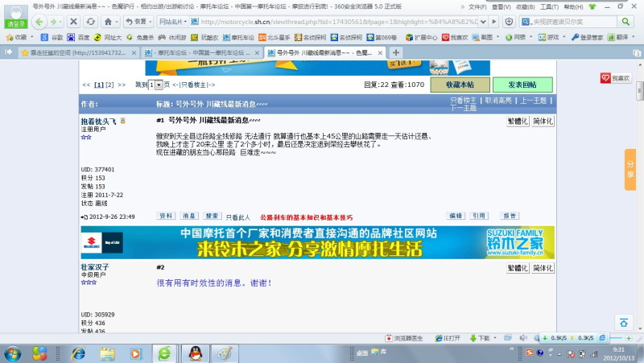
Task: Expand the 恢复 restore dropdown in toolbar
Action: [x=151, y=22]
